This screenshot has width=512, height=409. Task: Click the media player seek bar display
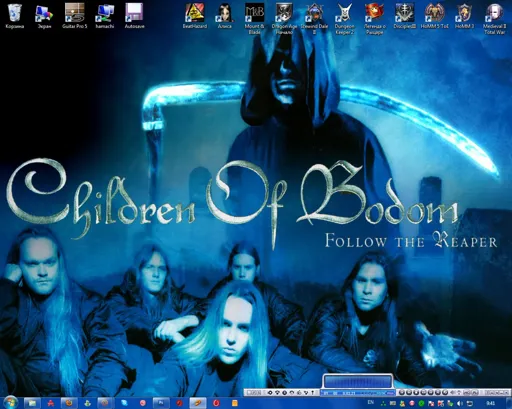coord(358,393)
